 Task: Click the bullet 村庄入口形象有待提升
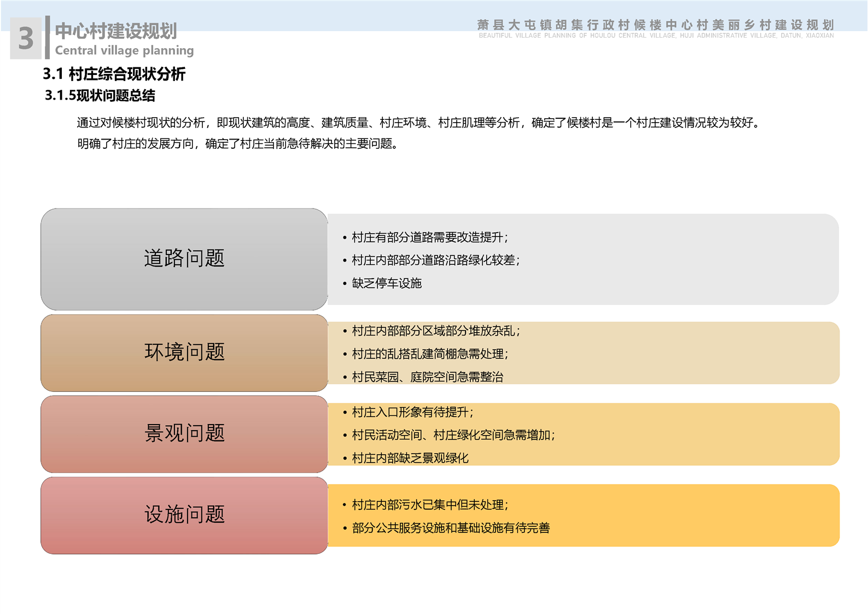(412, 412)
